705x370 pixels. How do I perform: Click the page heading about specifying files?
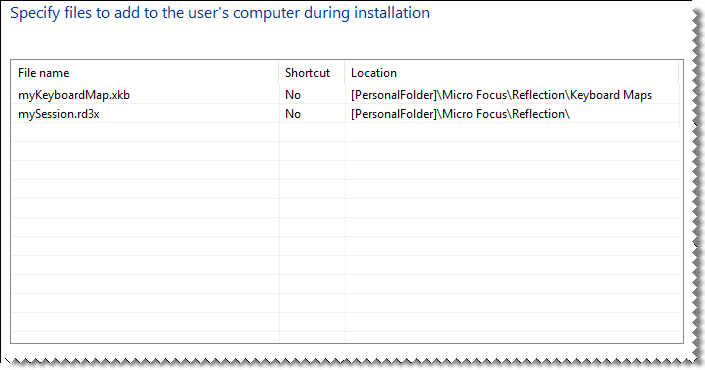220,13
